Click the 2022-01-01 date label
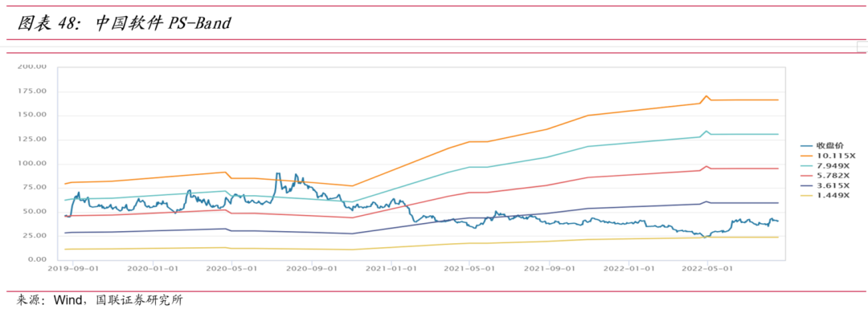This screenshot has width=868, height=309. [628, 269]
